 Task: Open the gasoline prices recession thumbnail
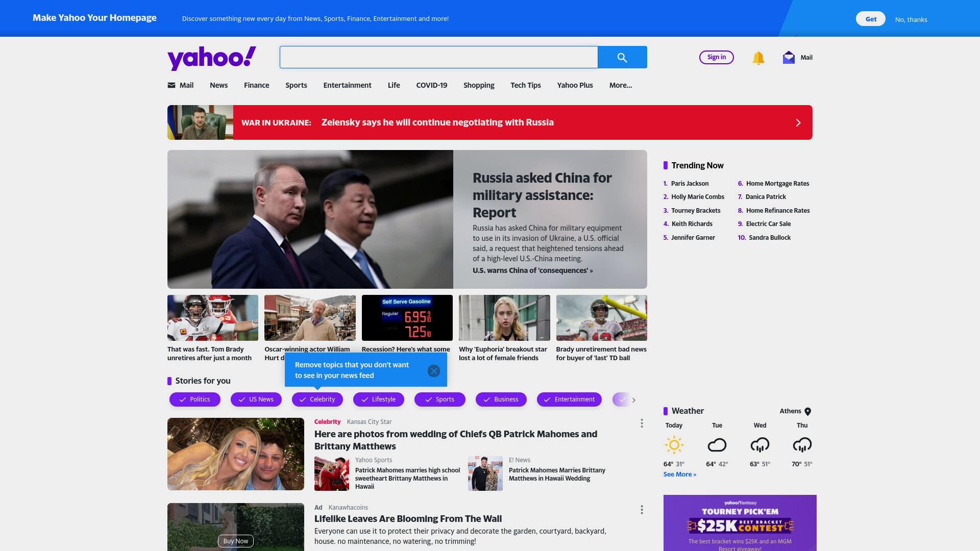407,318
